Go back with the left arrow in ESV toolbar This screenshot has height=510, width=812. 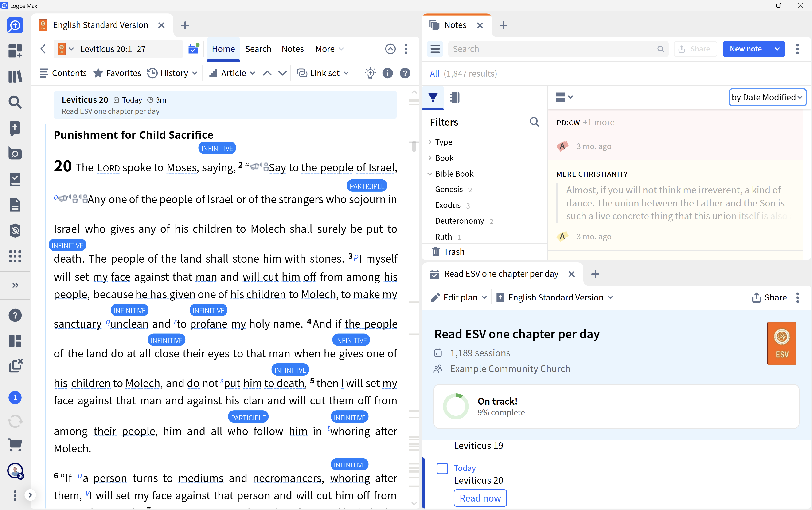pos(43,49)
